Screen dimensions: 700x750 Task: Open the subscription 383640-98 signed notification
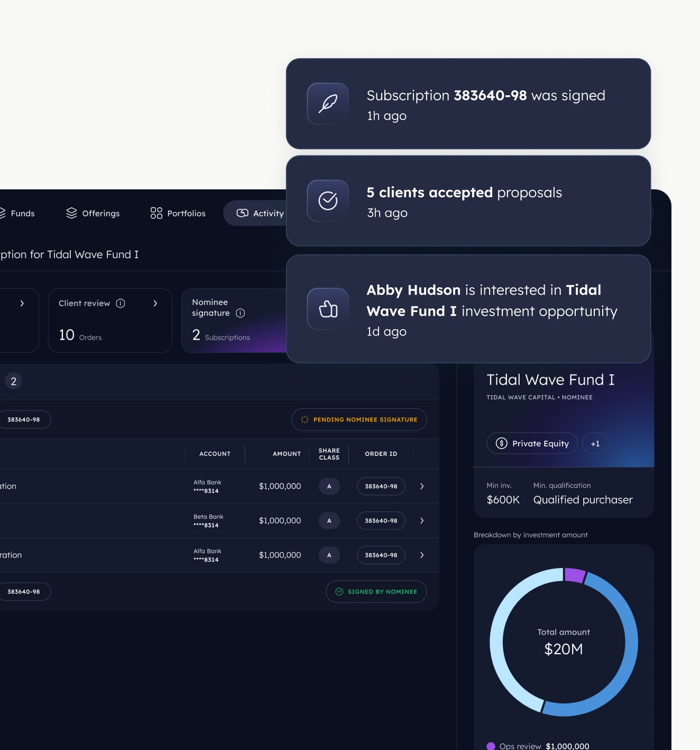(468, 104)
